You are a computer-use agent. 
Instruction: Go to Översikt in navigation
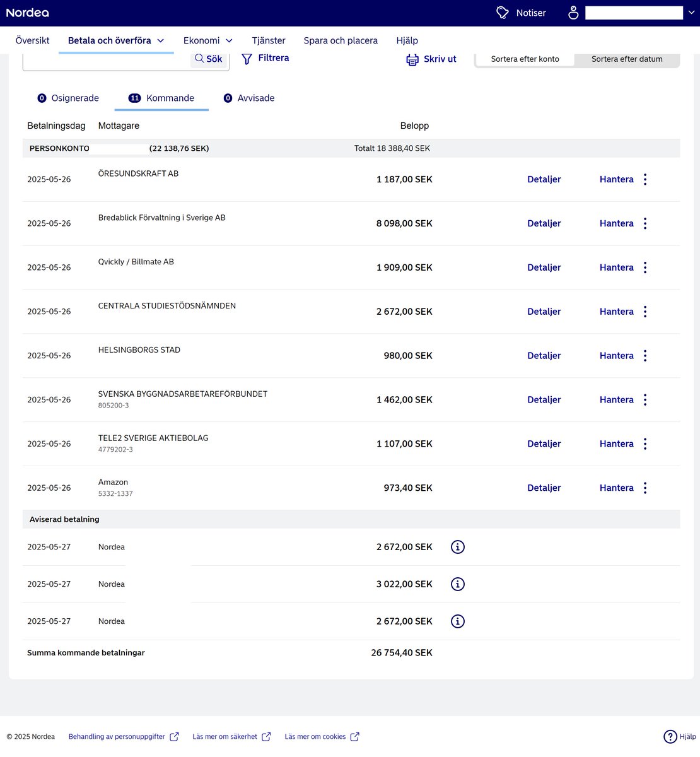(32, 40)
